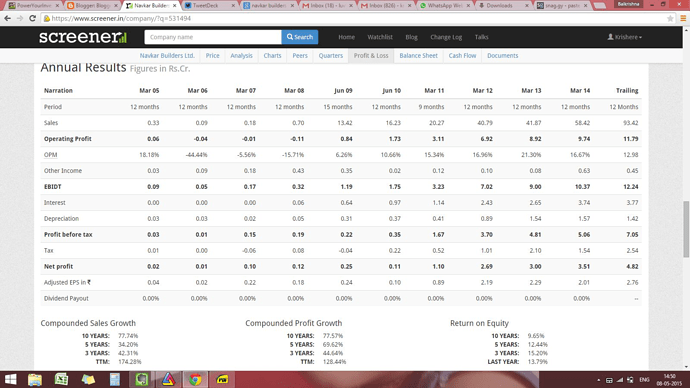Click the OPM row label link
This screenshot has width=690, height=388.
coord(50,155)
